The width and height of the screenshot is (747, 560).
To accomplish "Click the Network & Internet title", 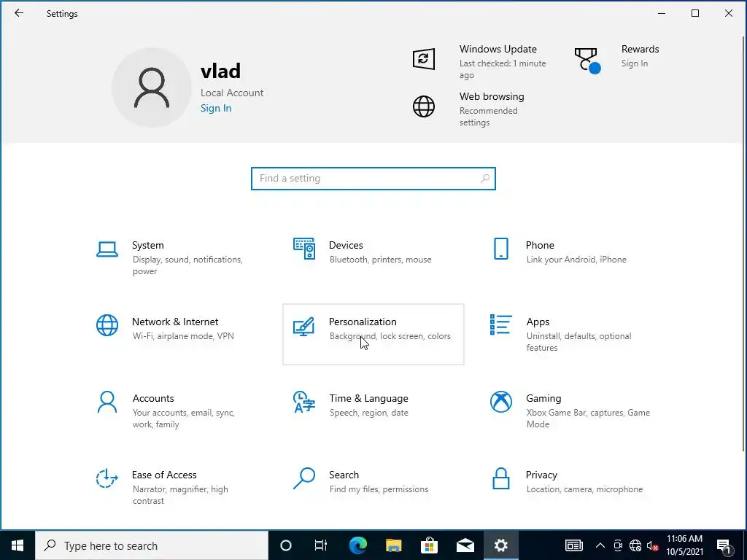I will [x=175, y=322].
